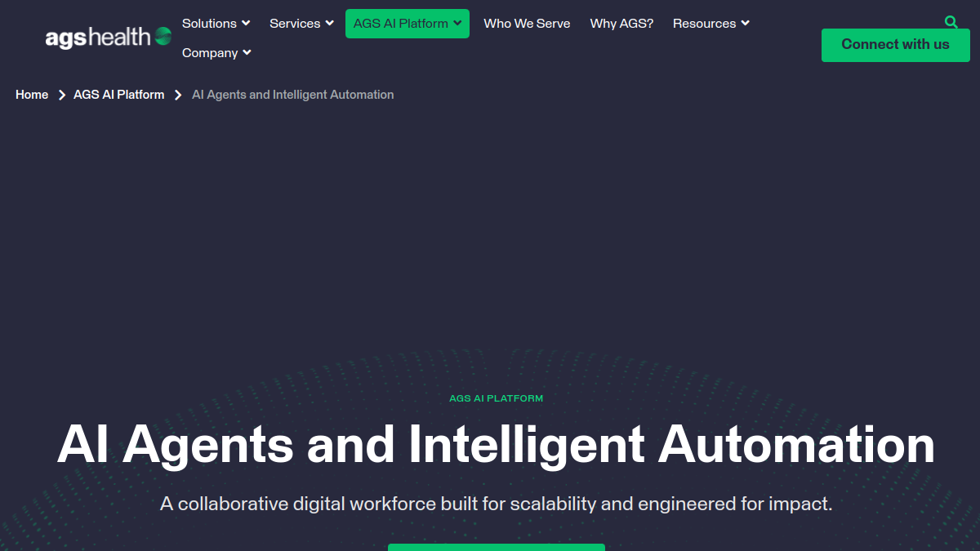
Task: Click the AI Agents and Intelligent Automation heading
Action: (496, 446)
